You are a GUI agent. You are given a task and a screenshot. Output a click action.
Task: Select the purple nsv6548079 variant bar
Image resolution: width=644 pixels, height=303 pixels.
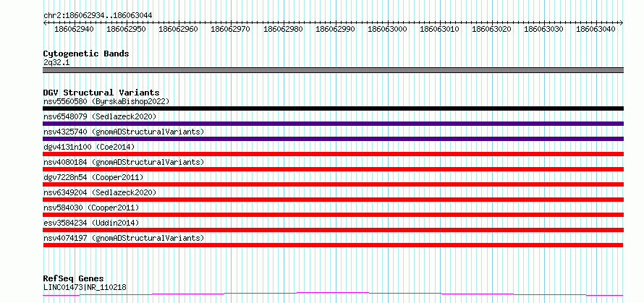[x=333, y=124]
